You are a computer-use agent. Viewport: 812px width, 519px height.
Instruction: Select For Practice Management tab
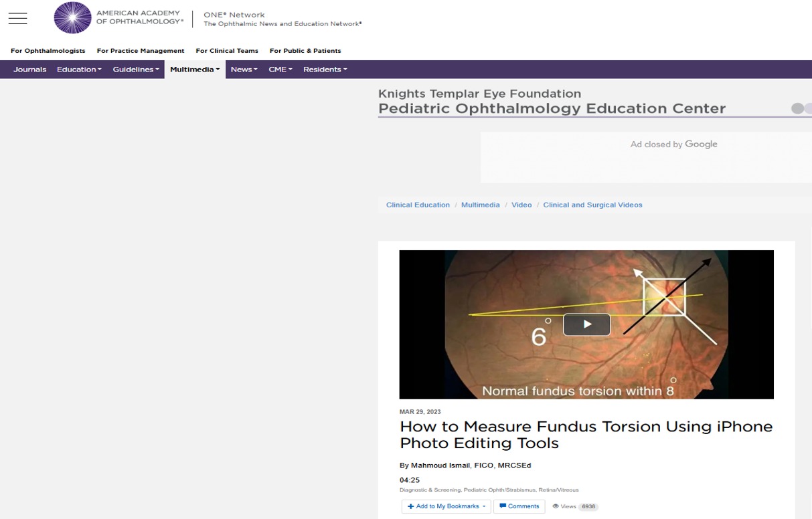point(141,51)
